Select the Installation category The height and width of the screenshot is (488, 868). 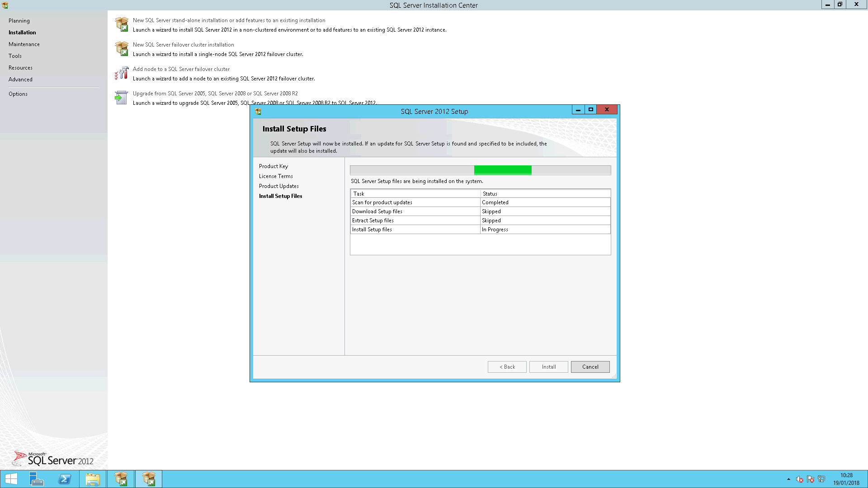pyautogui.click(x=22, y=33)
